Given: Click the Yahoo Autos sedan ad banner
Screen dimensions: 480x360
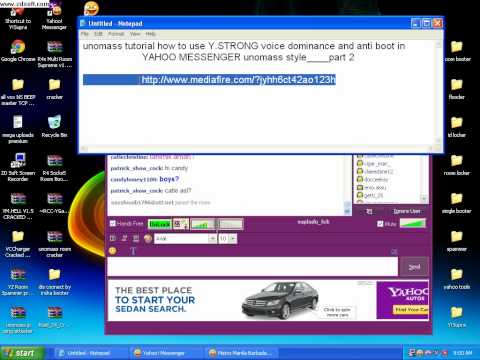Looking at the screenshot, I should pos(268,300).
